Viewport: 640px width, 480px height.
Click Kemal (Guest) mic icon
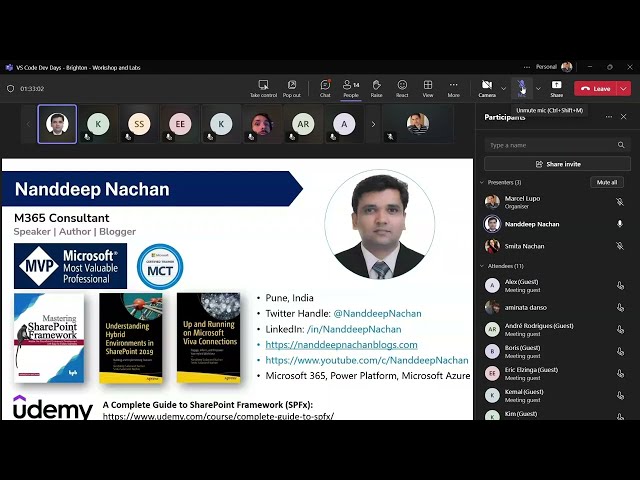(620, 396)
